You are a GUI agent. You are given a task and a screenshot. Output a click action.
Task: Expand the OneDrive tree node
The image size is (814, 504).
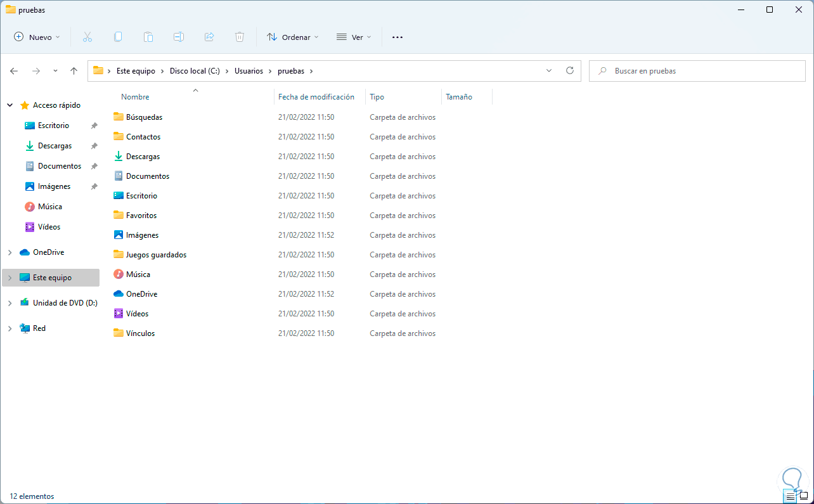pos(10,252)
